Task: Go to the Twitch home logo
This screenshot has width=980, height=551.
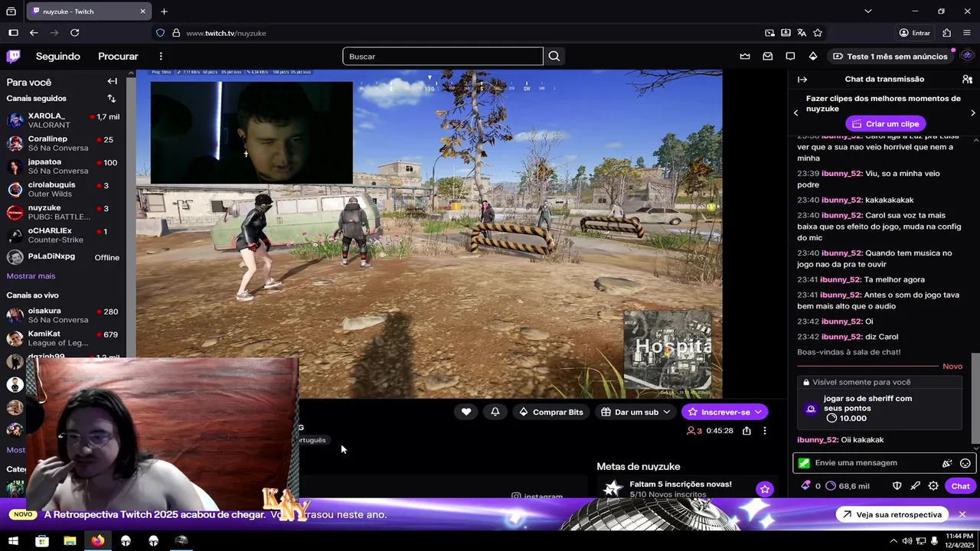Action: pos(14,56)
